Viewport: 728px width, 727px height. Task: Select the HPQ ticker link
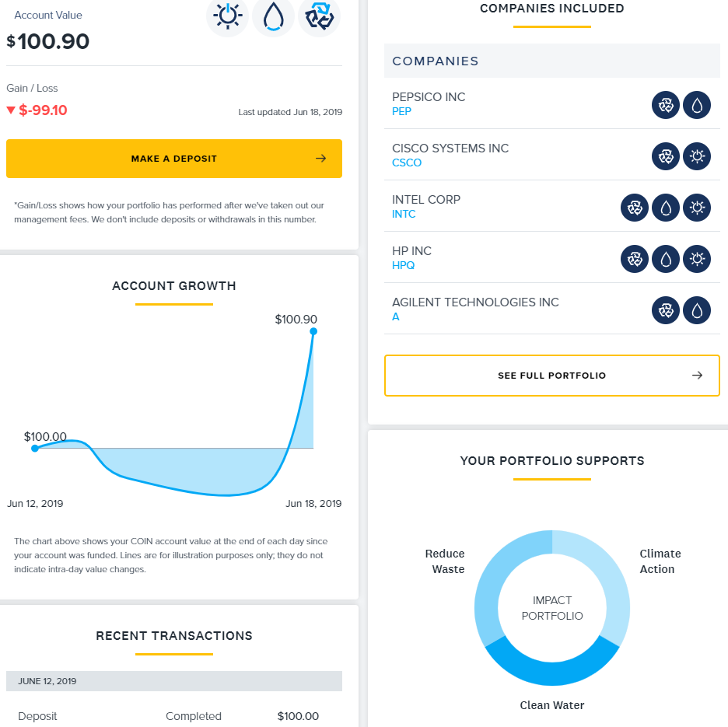[x=403, y=265]
